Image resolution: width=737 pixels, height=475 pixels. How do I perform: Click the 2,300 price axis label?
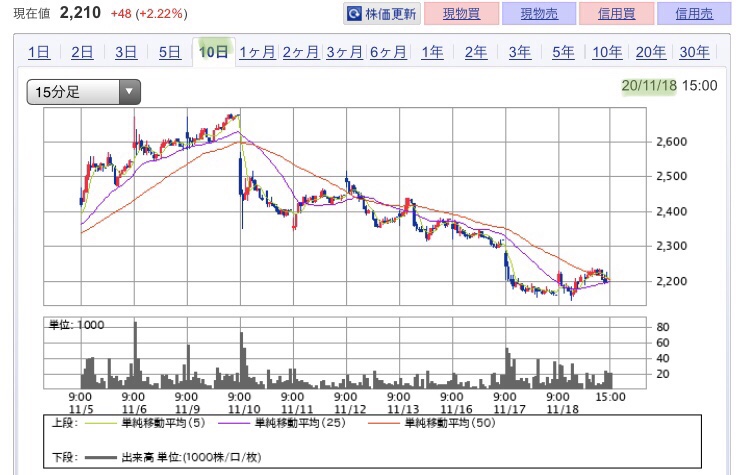point(671,246)
